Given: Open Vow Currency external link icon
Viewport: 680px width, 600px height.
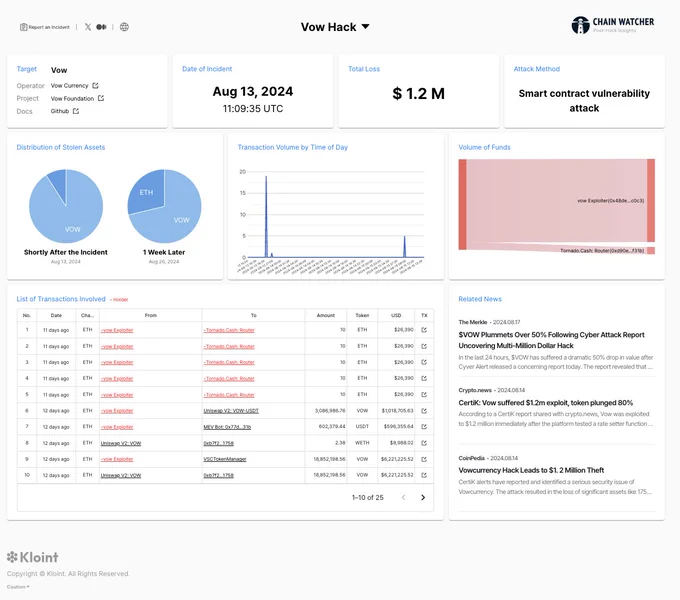Looking at the screenshot, I should [95, 85].
